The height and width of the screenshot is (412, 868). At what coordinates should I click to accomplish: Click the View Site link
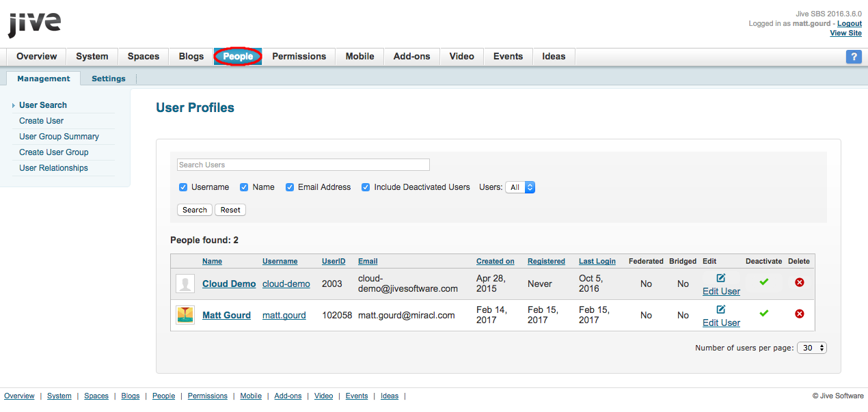pyautogui.click(x=846, y=33)
